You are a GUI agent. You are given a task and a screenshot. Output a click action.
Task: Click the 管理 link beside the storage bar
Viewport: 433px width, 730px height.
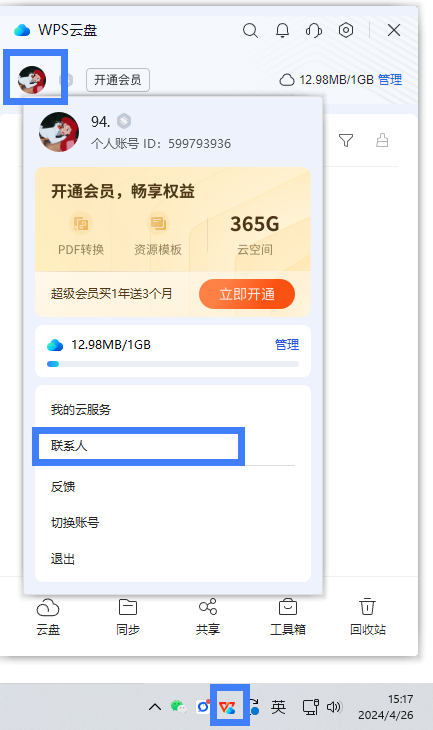(287, 345)
